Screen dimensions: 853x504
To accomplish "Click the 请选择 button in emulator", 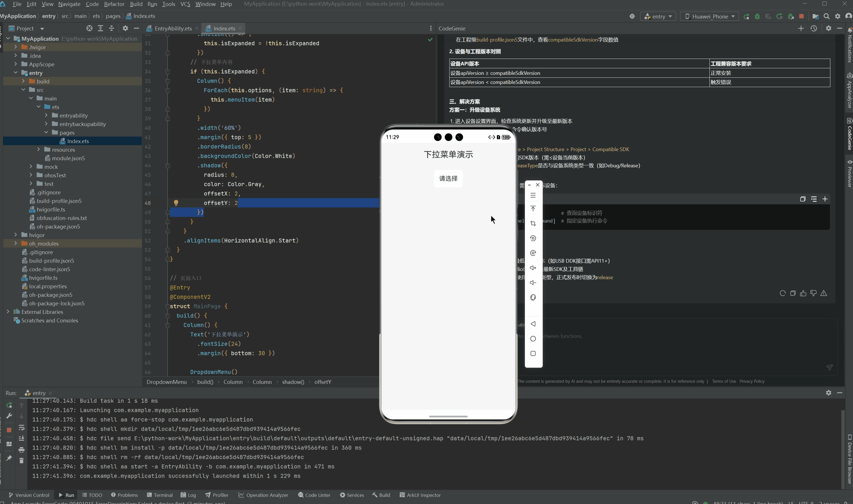I will [448, 178].
